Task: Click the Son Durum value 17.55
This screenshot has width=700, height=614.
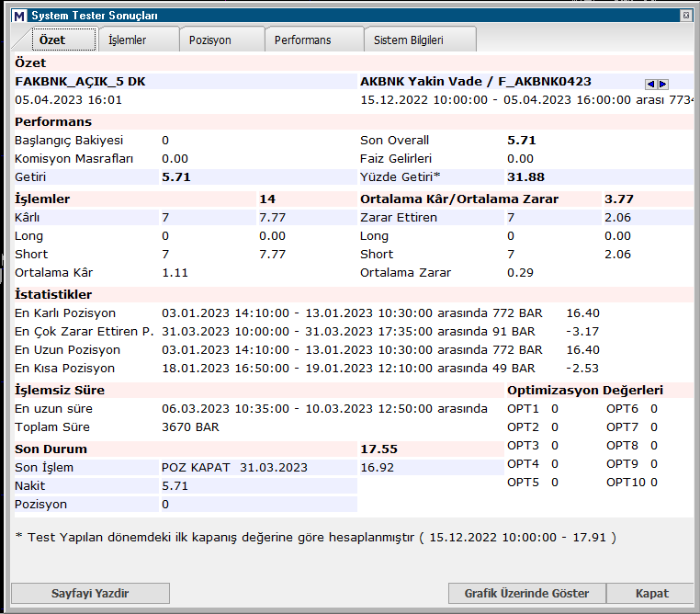Action: pyautogui.click(x=378, y=449)
